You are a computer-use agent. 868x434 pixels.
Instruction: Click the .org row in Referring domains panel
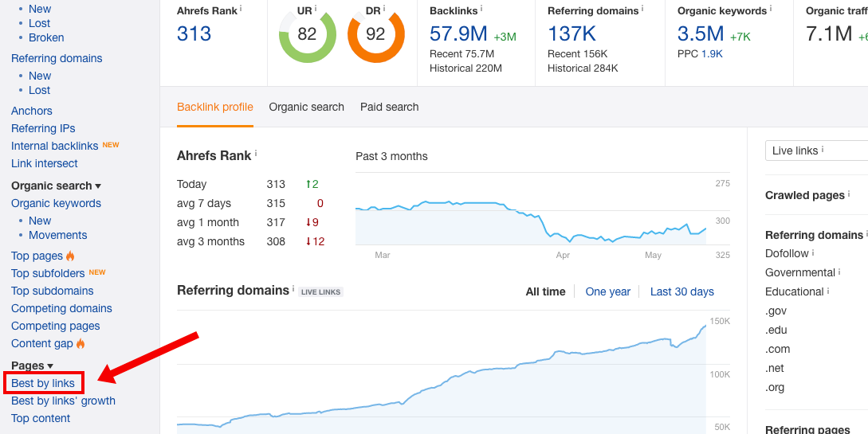point(775,388)
